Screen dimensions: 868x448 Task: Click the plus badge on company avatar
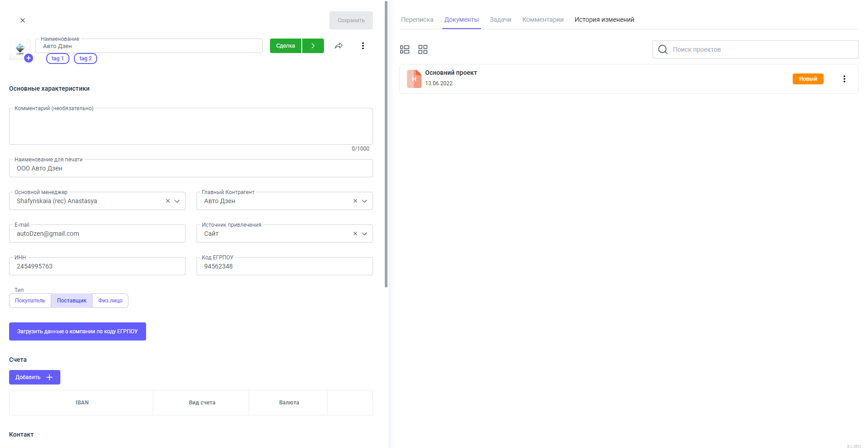pos(29,58)
